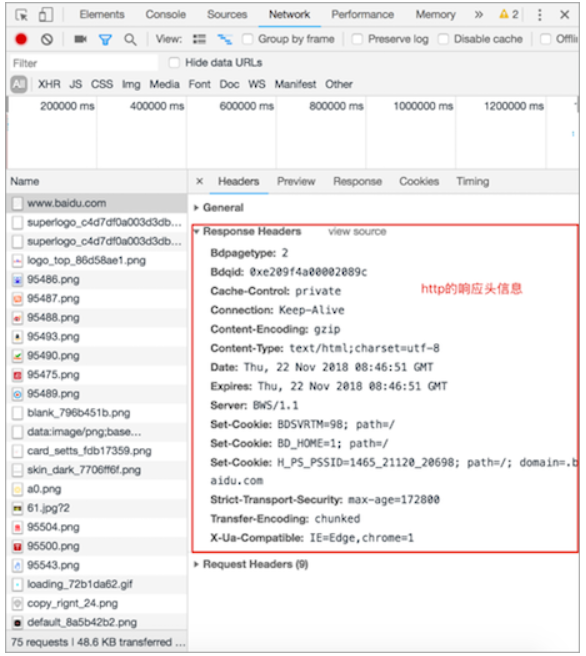Enable Preserve log checkbox
The image size is (586, 656).
point(357,39)
